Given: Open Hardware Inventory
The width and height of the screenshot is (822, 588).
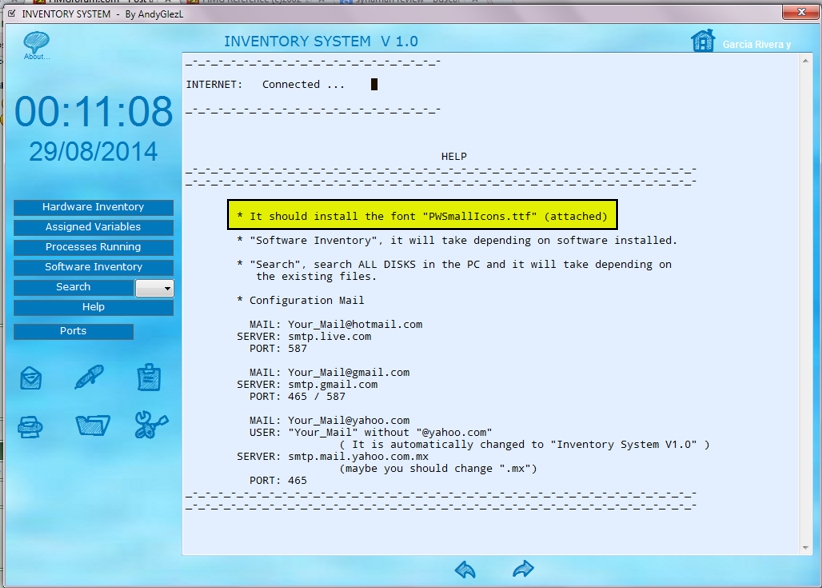Looking at the screenshot, I should pos(92,207).
